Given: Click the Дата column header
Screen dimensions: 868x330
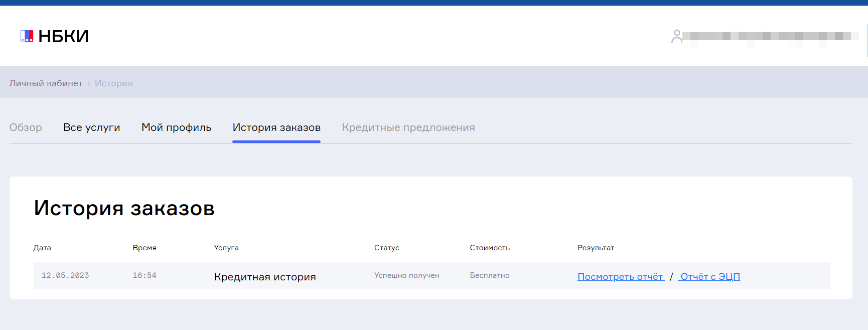Looking at the screenshot, I should click(x=42, y=248).
